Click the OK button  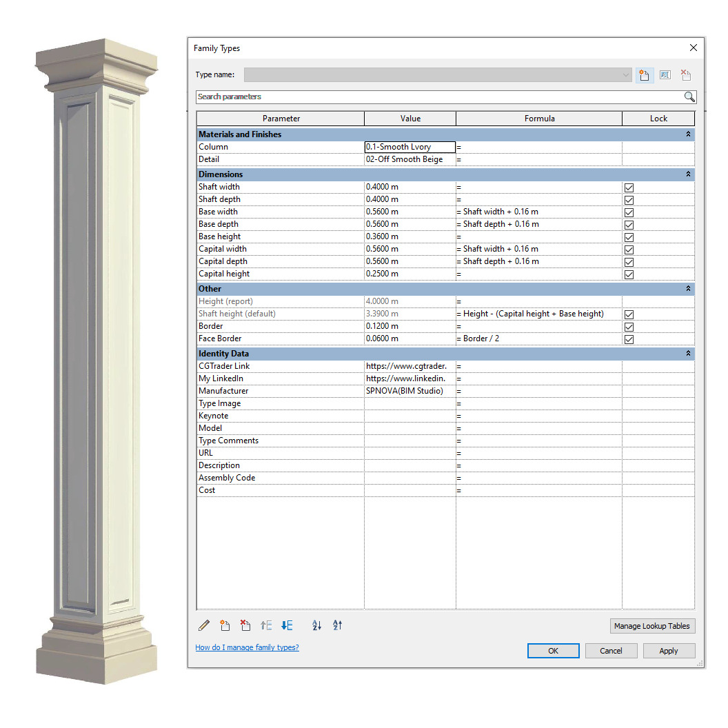tap(553, 651)
